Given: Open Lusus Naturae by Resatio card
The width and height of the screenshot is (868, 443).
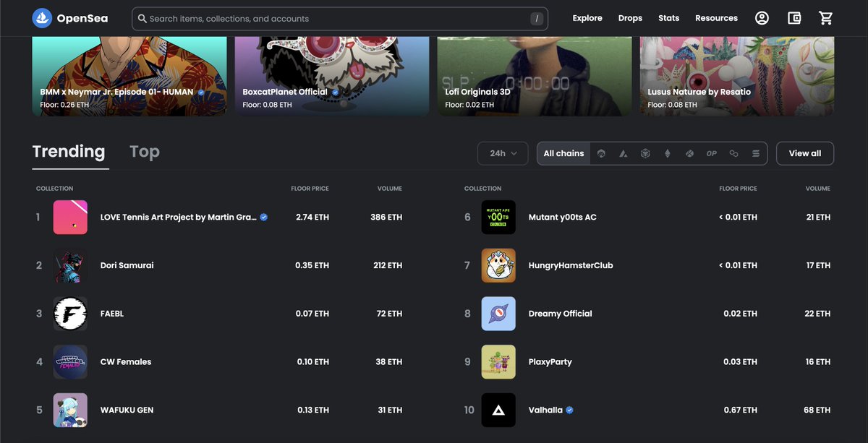Looking at the screenshot, I should tap(737, 76).
